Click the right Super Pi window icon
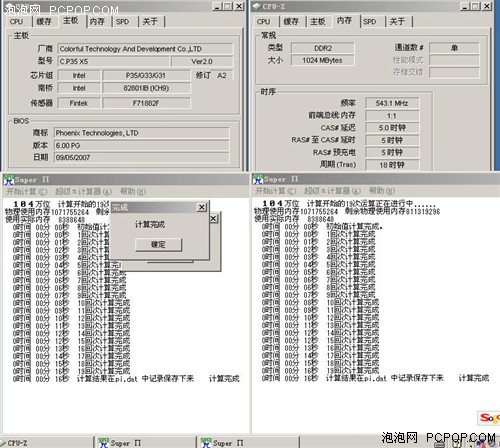 257,179
